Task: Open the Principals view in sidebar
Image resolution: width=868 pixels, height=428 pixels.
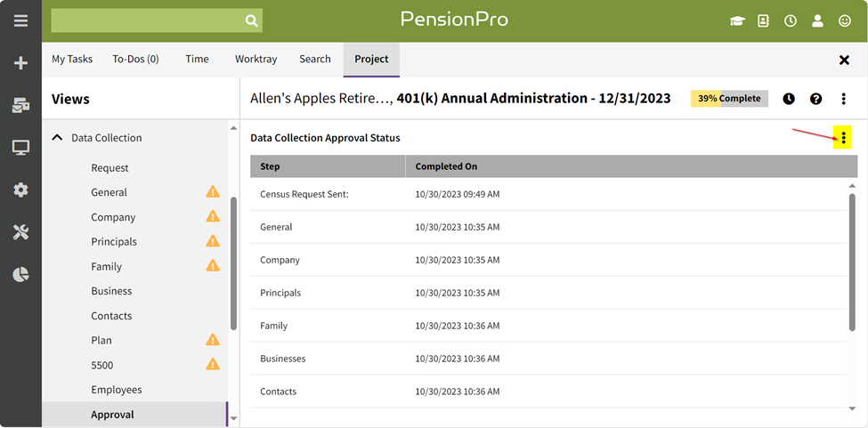Action: pyautogui.click(x=113, y=242)
